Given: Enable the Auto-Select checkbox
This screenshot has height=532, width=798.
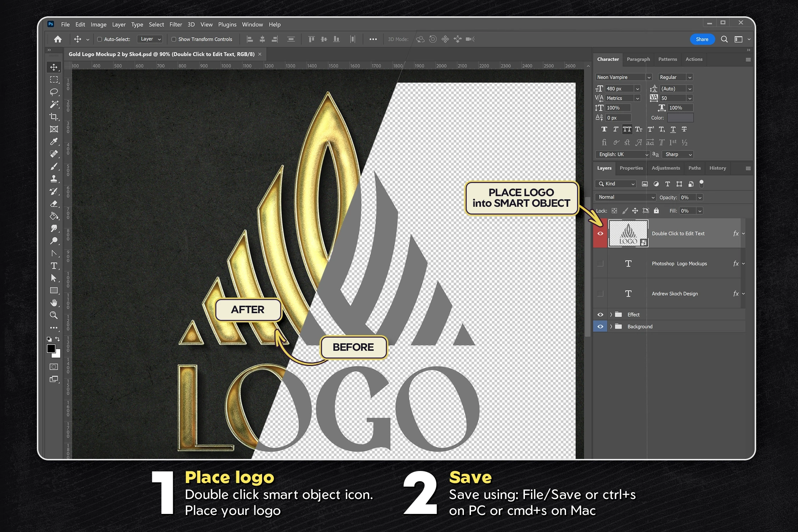Looking at the screenshot, I should coord(100,39).
